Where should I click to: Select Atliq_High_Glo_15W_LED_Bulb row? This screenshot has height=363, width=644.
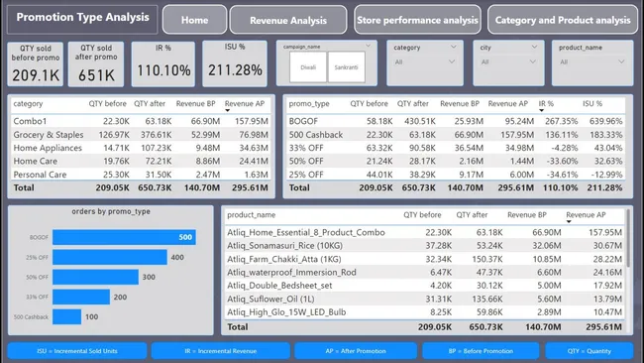pos(424,312)
